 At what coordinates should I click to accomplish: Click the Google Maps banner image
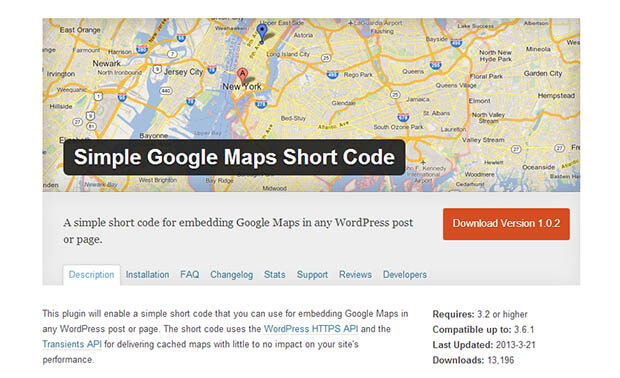[311, 105]
